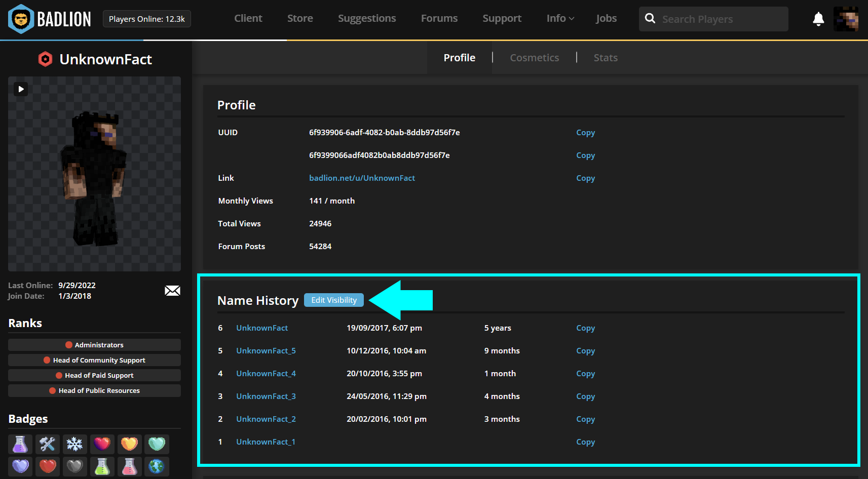Select the red heart badge
The height and width of the screenshot is (479, 868).
(48, 466)
